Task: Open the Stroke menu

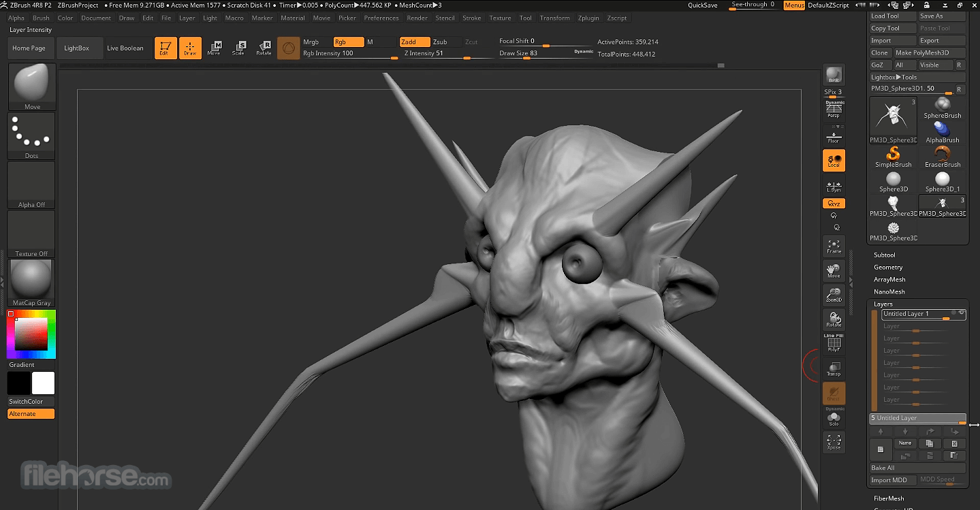Action: (472, 18)
